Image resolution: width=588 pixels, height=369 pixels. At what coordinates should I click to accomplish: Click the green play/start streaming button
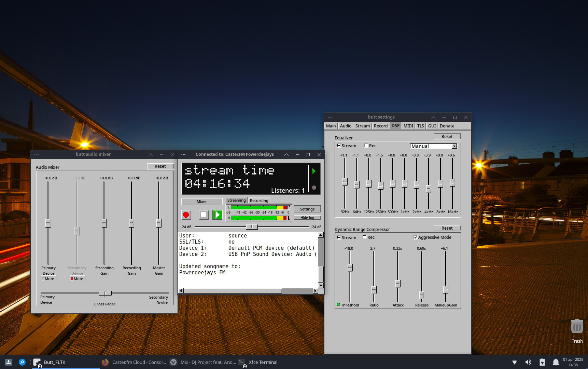217,215
